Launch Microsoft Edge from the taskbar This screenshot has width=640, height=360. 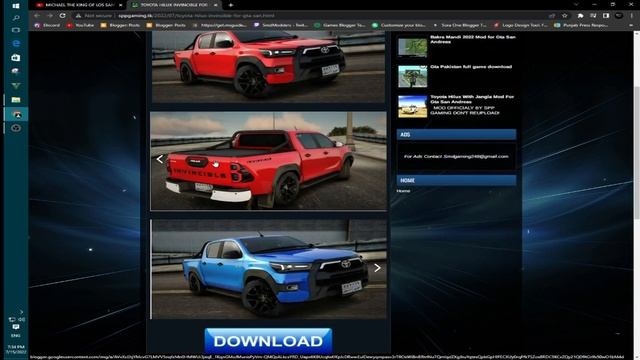[x=16, y=43]
